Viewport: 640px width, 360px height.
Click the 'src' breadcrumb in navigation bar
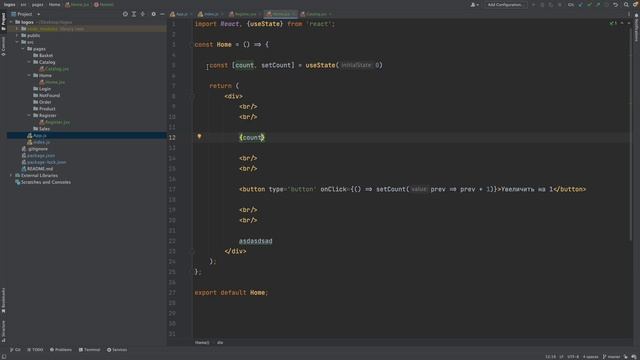(23, 4)
